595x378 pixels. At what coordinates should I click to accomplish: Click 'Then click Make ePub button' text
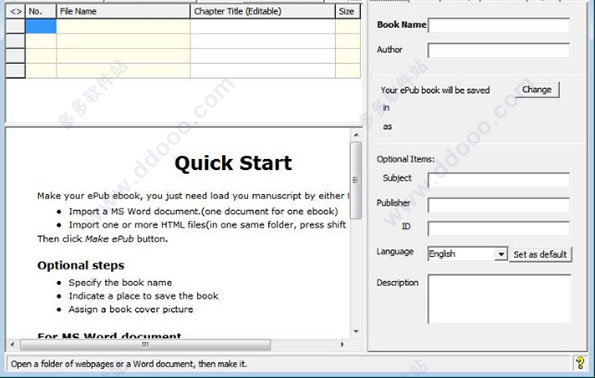click(x=102, y=239)
